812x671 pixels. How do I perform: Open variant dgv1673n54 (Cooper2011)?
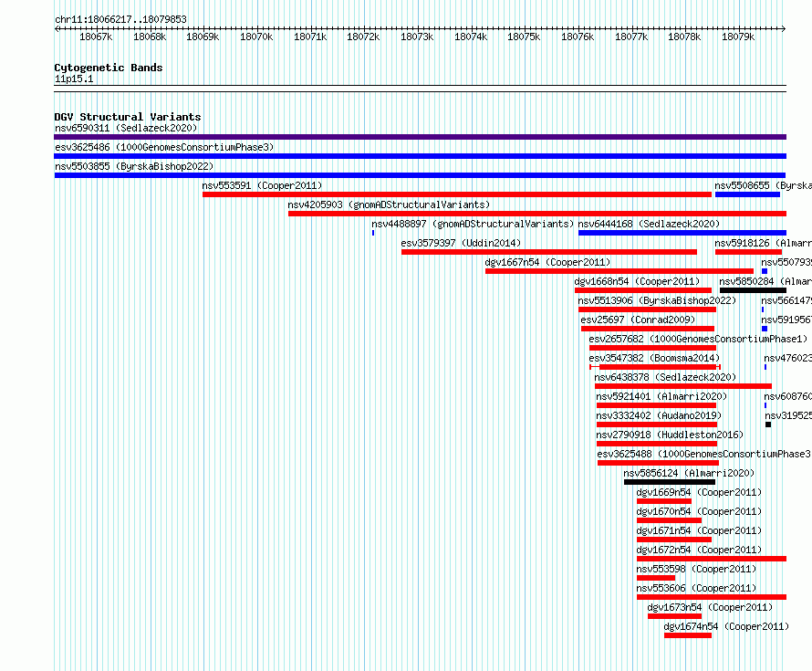710,607
